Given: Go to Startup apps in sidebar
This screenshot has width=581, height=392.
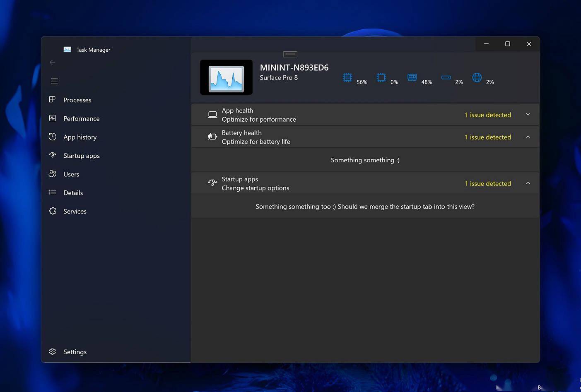Looking at the screenshot, I should coord(81,156).
